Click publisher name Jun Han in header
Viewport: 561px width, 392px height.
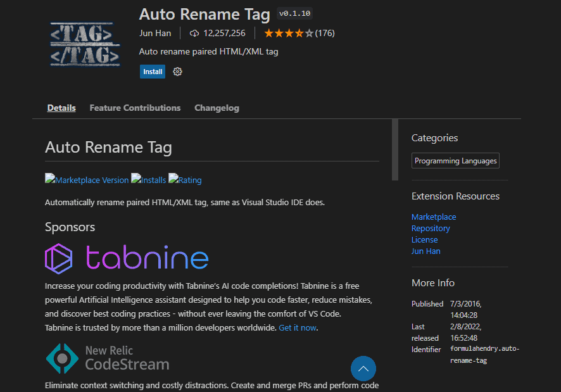pos(155,34)
